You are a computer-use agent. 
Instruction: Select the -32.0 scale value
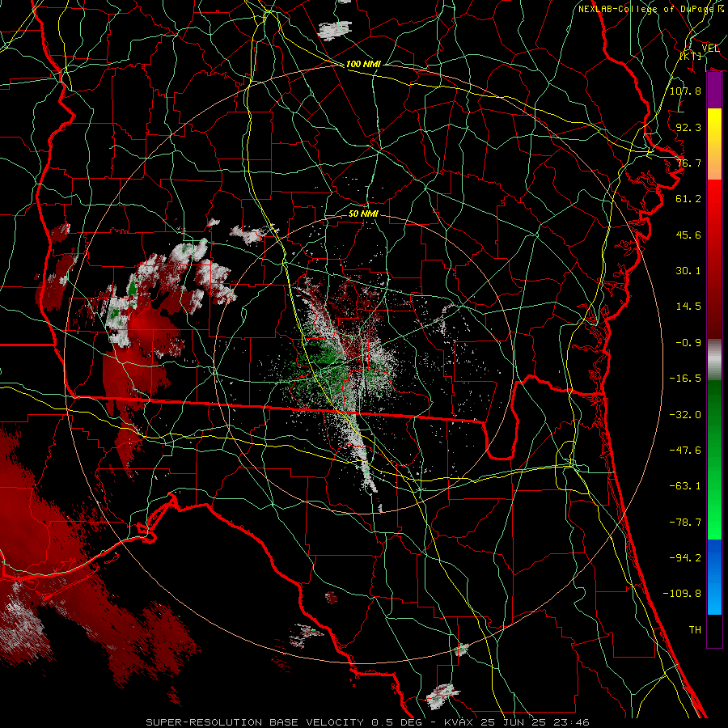pos(685,415)
